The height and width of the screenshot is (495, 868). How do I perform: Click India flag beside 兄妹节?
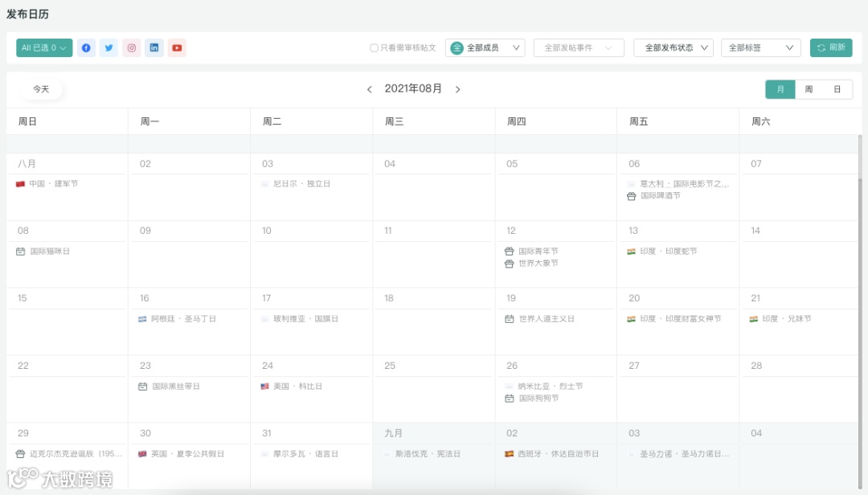coord(753,319)
